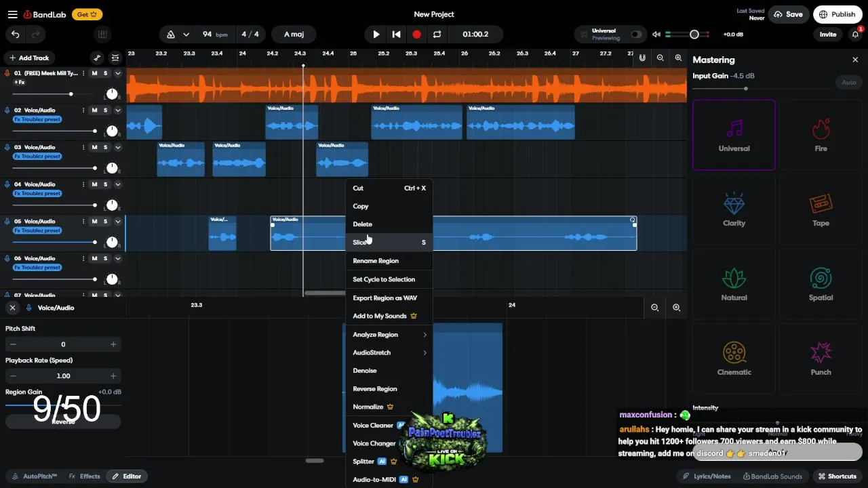
Task: Toggle the magnet snap icon
Action: pyautogui.click(x=642, y=58)
